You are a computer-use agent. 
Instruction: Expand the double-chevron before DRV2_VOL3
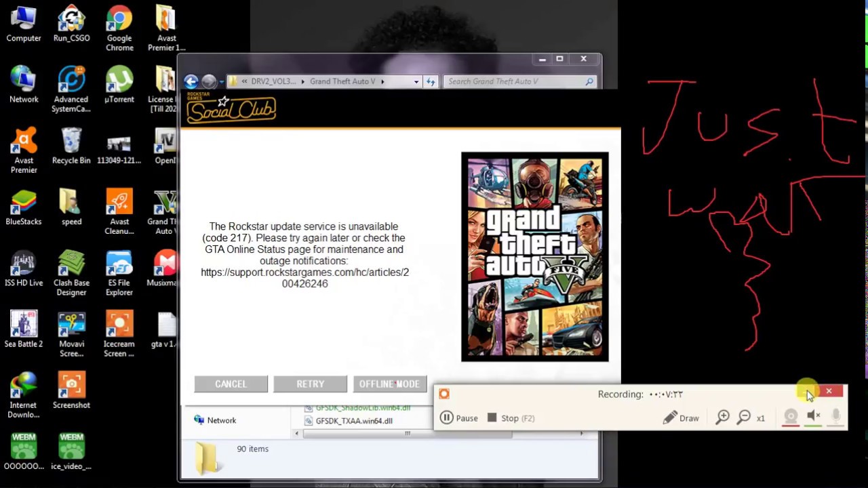[244, 81]
